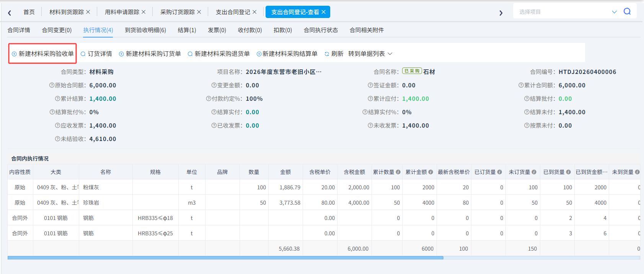Click the HRB335≤φ25 specification cell

click(155, 233)
